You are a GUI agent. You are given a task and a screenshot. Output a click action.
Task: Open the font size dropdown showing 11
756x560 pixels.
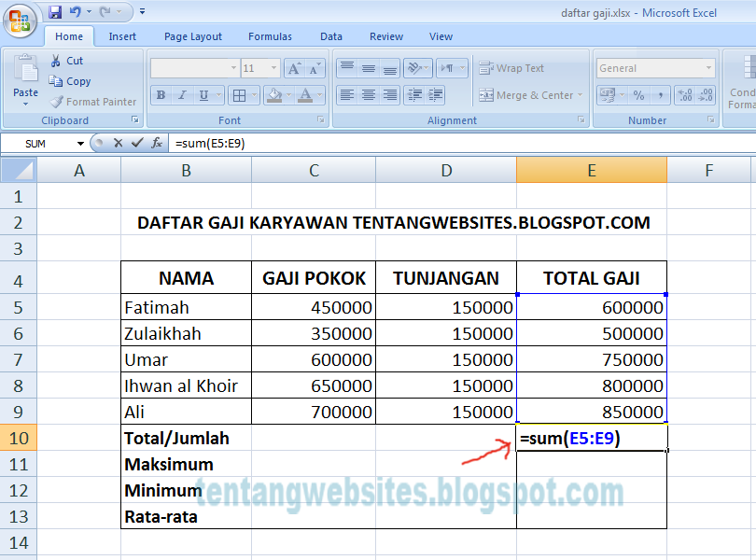pos(273,68)
